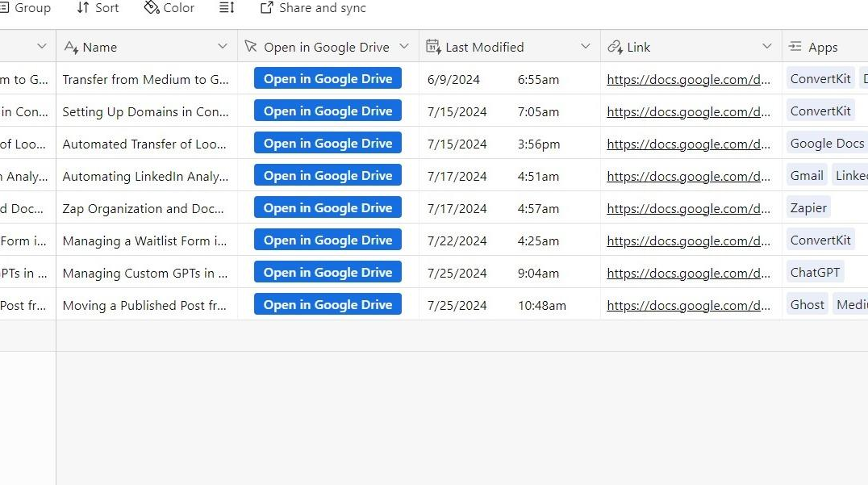This screenshot has width=868, height=485.
Task: Click the filter icon beside the Apps header
Action: point(794,47)
